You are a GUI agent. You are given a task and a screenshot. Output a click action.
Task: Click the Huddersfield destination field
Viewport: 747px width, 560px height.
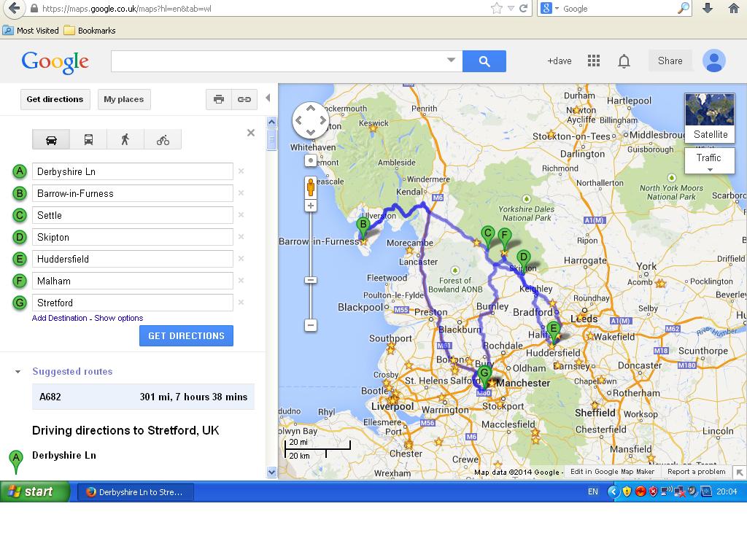coord(133,259)
